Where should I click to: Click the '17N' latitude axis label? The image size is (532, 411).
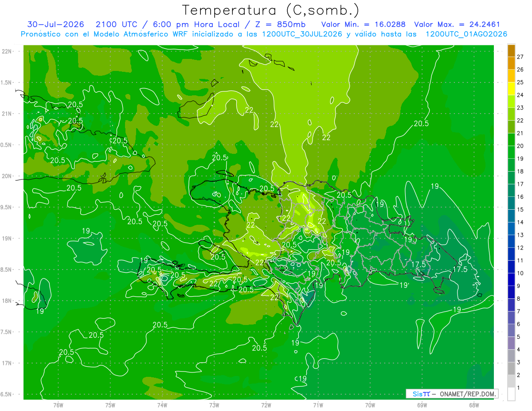(x=7, y=363)
